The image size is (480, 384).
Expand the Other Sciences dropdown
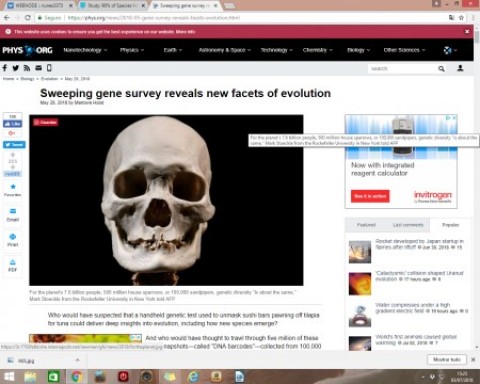404,50
